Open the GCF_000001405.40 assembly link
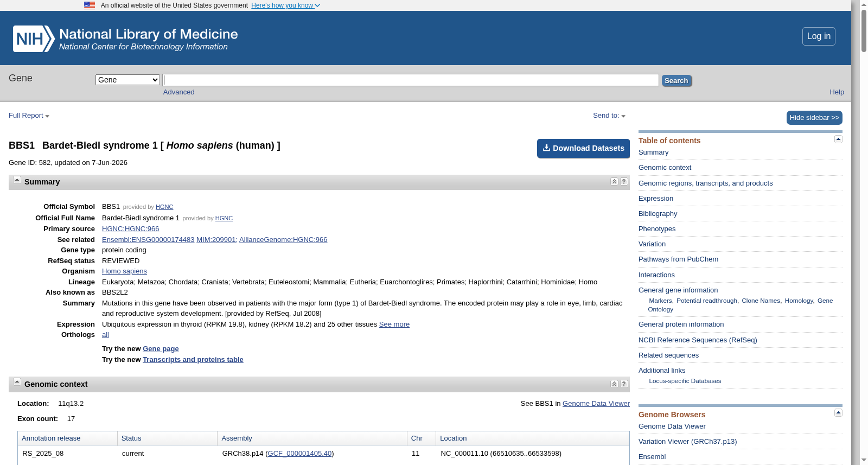Viewport: 868px width, 465px height. click(299, 454)
